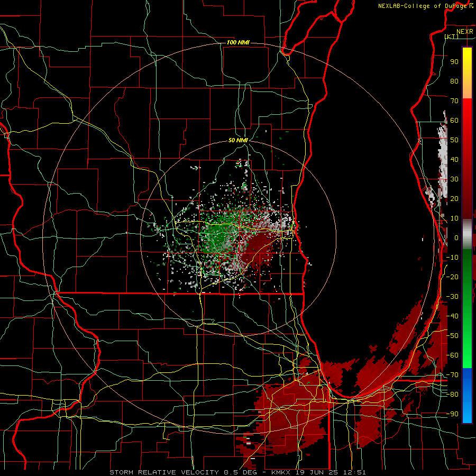Click the 0 value on velocity scale

point(456,238)
